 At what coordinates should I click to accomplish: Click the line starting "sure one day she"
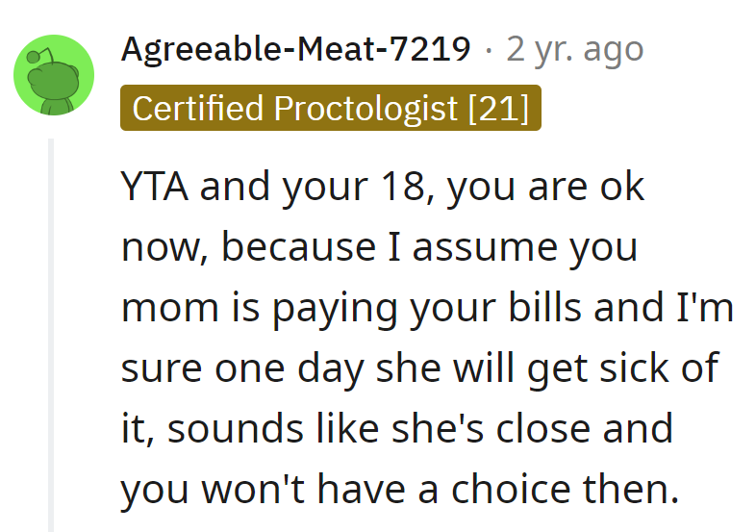419,367
